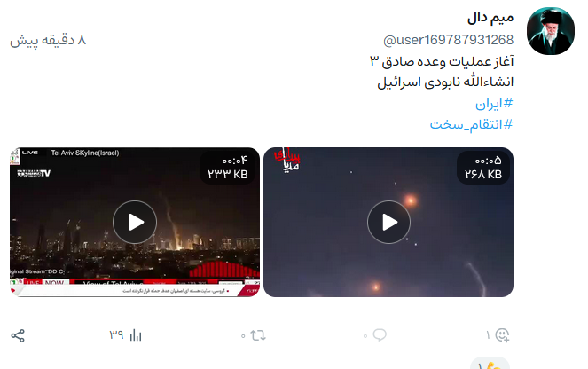Image resolution: width=588 pixels, height=369 pixels.
Task: Click the repost arrows icon
Action: [258, 335]
